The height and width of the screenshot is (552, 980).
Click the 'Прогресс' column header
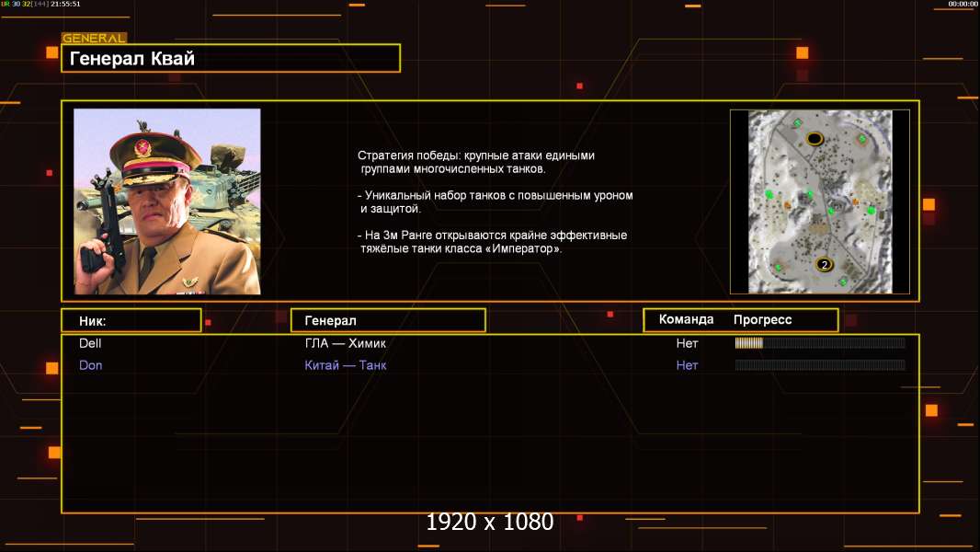[x=762, y=319]
